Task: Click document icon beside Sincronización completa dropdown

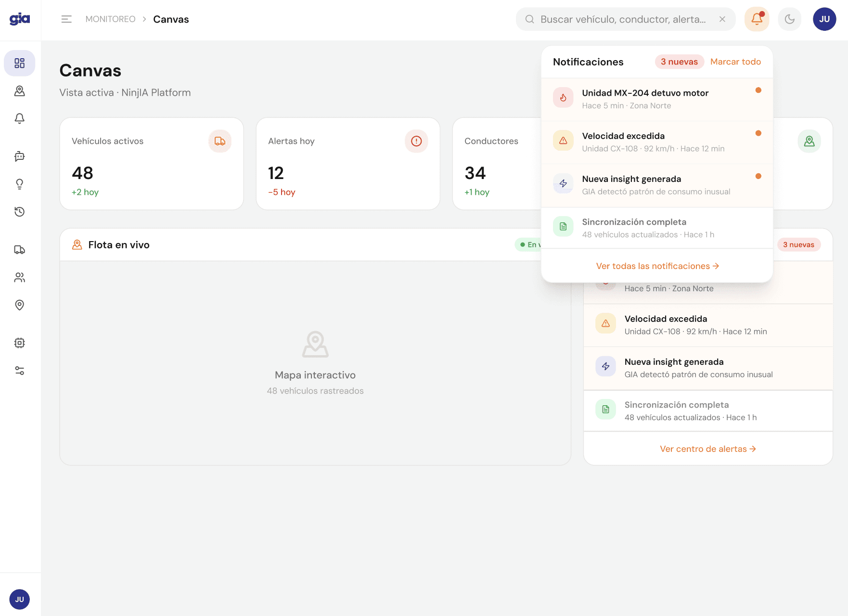Action: (x=563, y=227)
